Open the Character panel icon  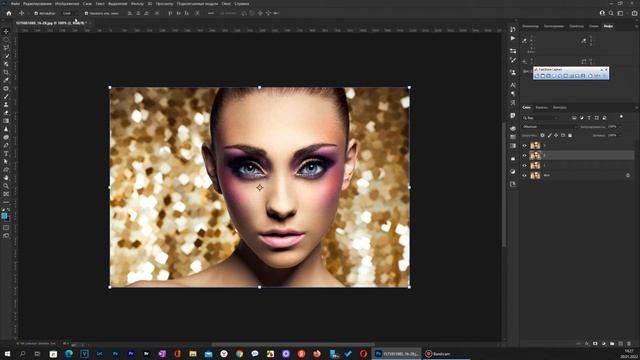(x=513, y=85)
